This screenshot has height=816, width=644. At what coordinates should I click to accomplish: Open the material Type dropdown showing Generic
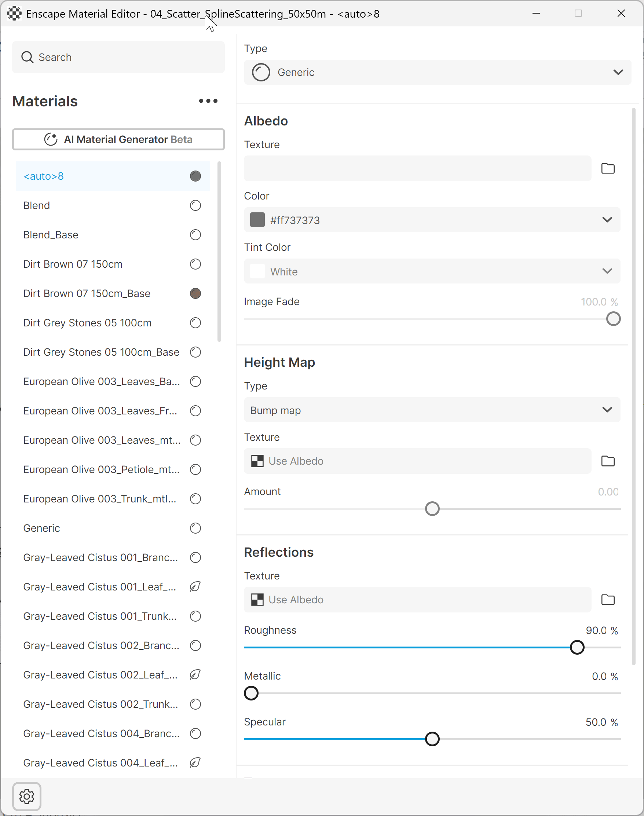[x=438, y=72]
